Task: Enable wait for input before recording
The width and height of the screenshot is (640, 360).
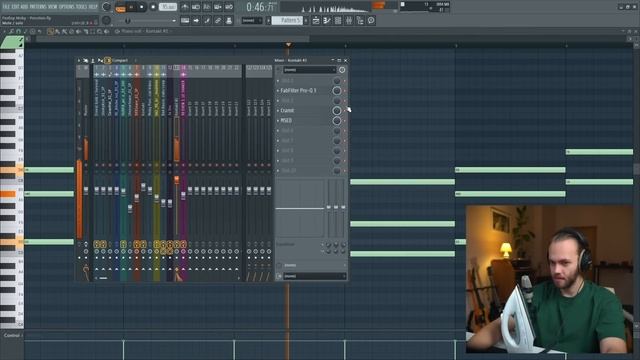Action: tap(196, 7)
